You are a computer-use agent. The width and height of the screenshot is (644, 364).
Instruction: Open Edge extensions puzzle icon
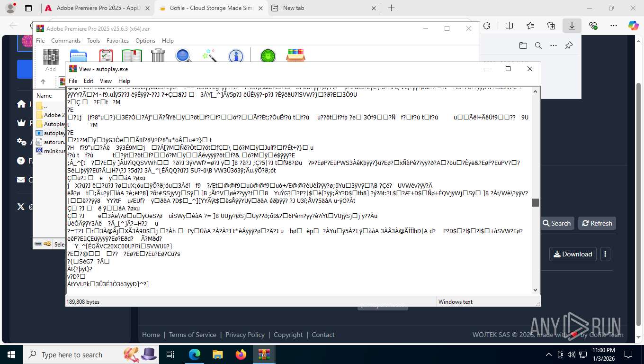click(x=486, y=26)
